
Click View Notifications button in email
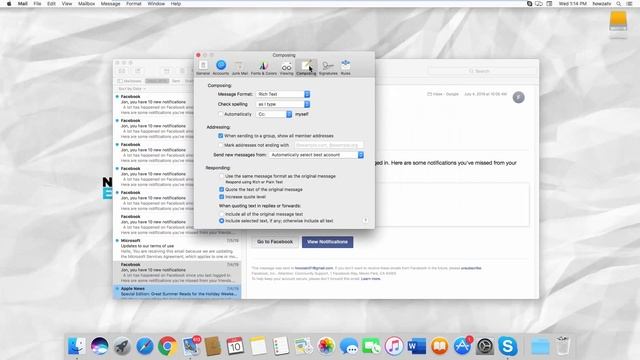(327, 242)
